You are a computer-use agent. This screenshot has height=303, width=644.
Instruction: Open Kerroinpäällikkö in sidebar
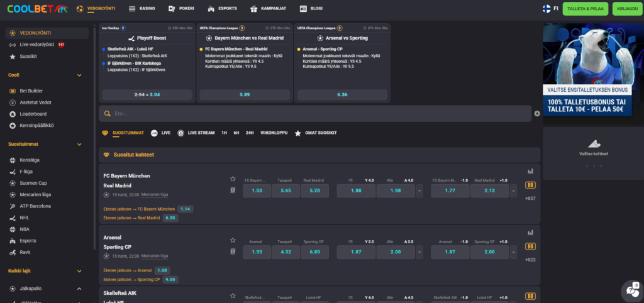36,125
